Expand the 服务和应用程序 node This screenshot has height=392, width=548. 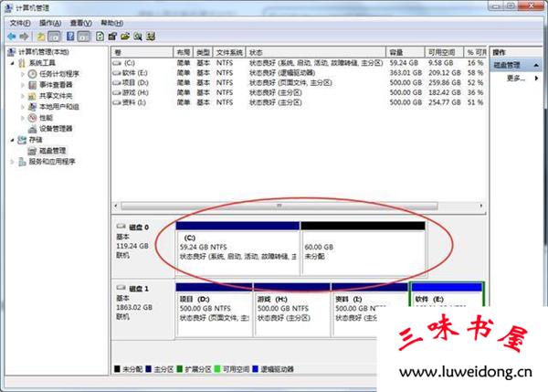[12, 162]
